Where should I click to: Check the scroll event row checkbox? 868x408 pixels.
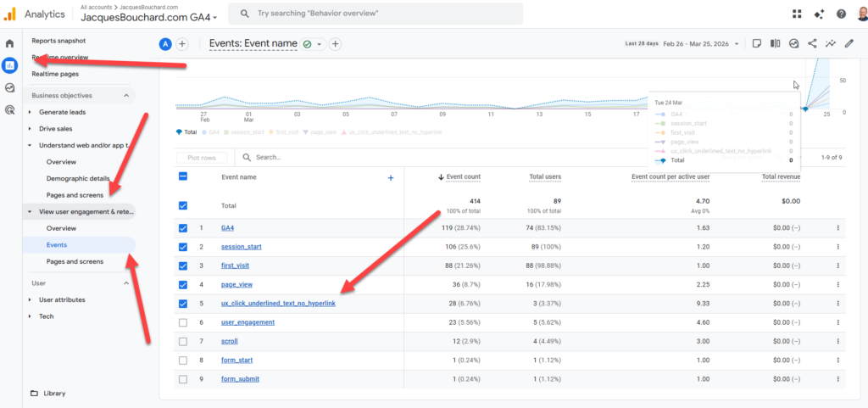tap(183, 341)
